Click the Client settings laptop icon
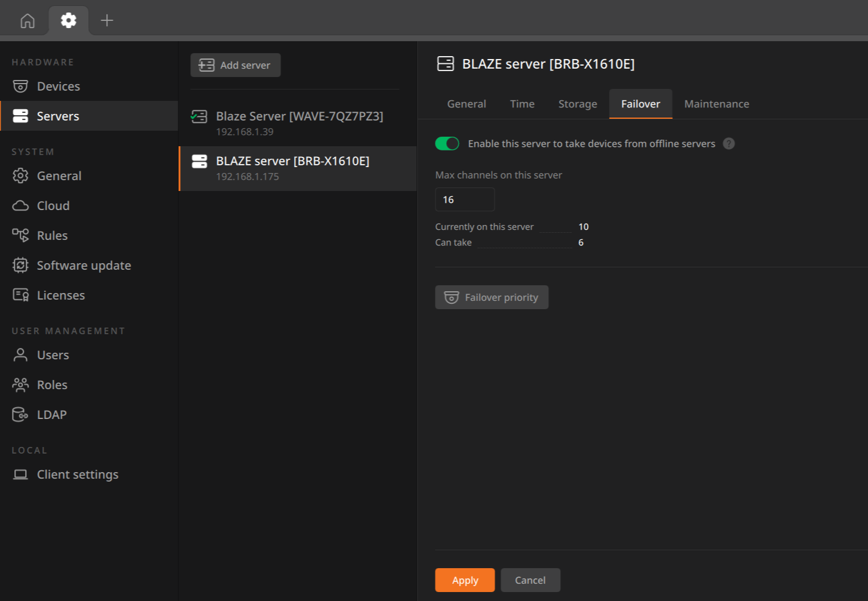 point(20,474)
